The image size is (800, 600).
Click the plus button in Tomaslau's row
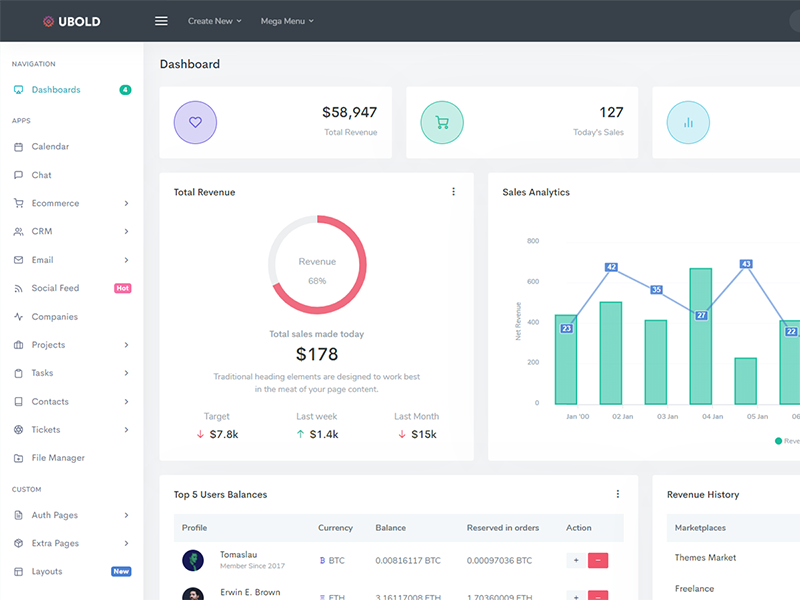(x=576, y=560)
